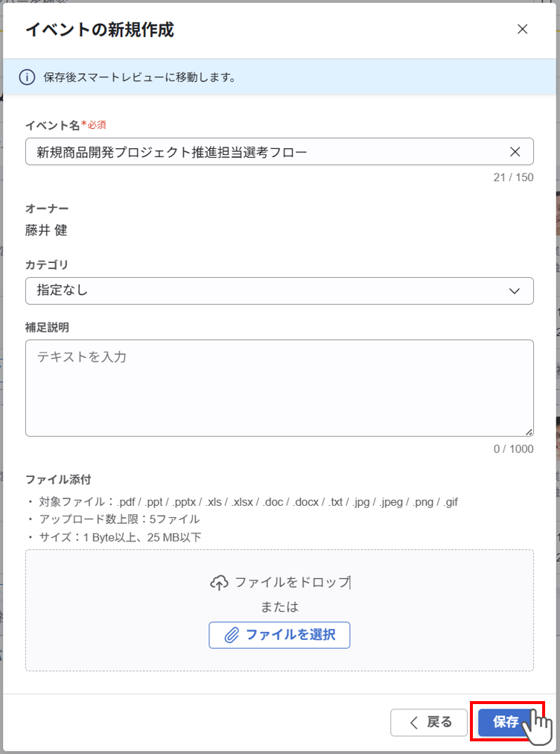The height and width of the screenshot is (754, 560).
Task: Click the cloud upload icon
Action: pyautogui.click(x=219, y=583)
